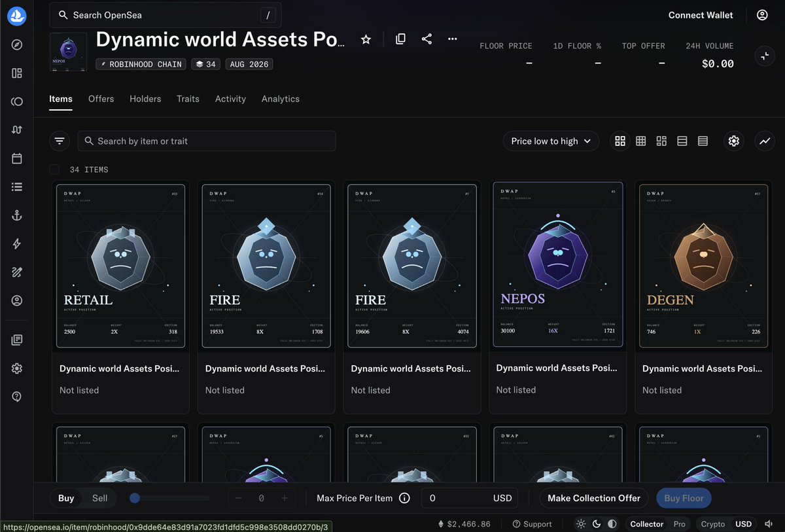Open the Collections layout icon in sidebar
The height and width of the screenshot is (532, 785).
coord(17,73)
